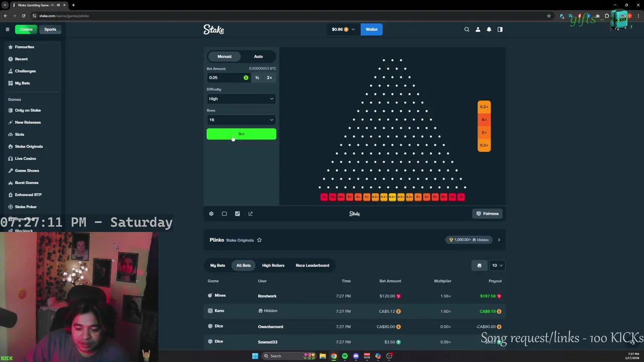The height and width of the screenshot is (362, 644).
Task: Open Discord from the taskbar
Action: point(356,356)
